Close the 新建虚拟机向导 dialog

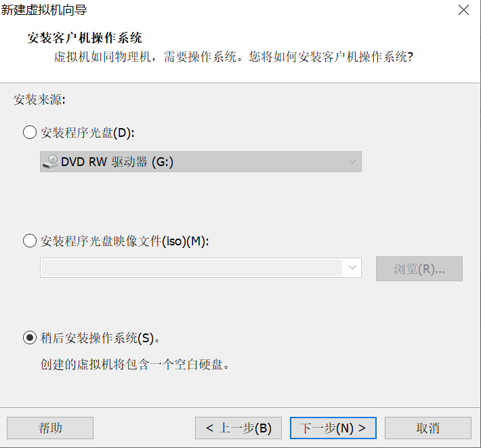(x=463, y=10)
